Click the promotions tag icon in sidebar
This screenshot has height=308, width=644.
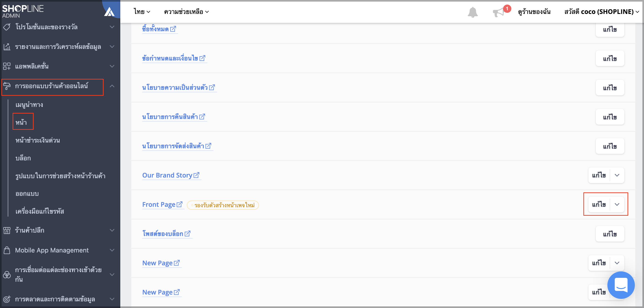click(7, 27)
